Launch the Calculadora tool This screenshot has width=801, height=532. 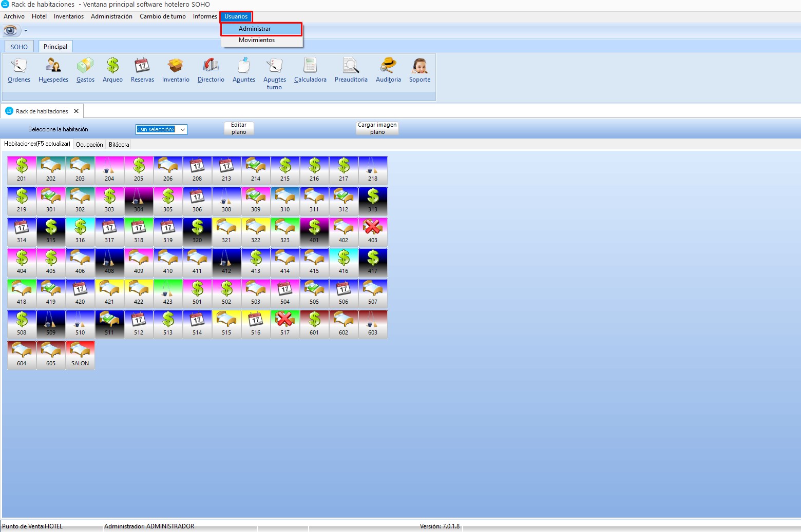tap(310, 70)
